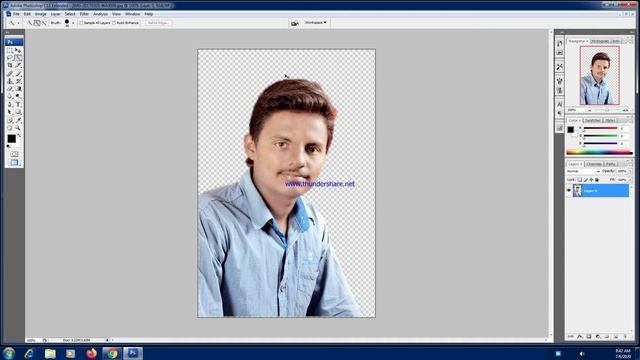Image resolution: width=640 pixels, height=360 pixels.
Task: Collapse the toolbox double-arrow header
Action: [x=7, y=32]
